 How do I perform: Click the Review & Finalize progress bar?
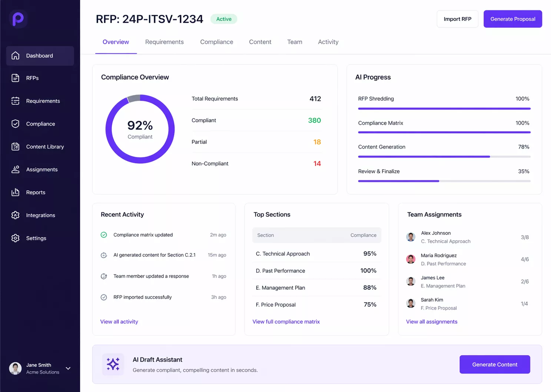coord(444,181)
